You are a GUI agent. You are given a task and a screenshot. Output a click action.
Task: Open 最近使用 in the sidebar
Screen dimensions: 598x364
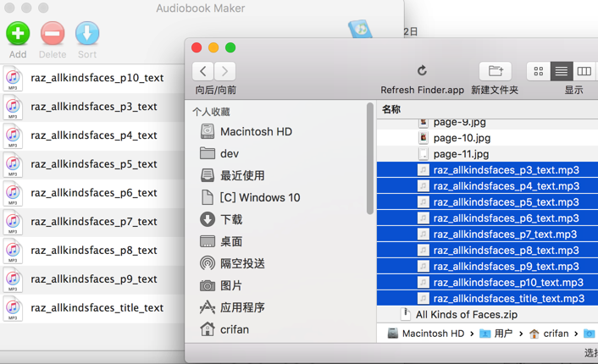coord(232,175)
